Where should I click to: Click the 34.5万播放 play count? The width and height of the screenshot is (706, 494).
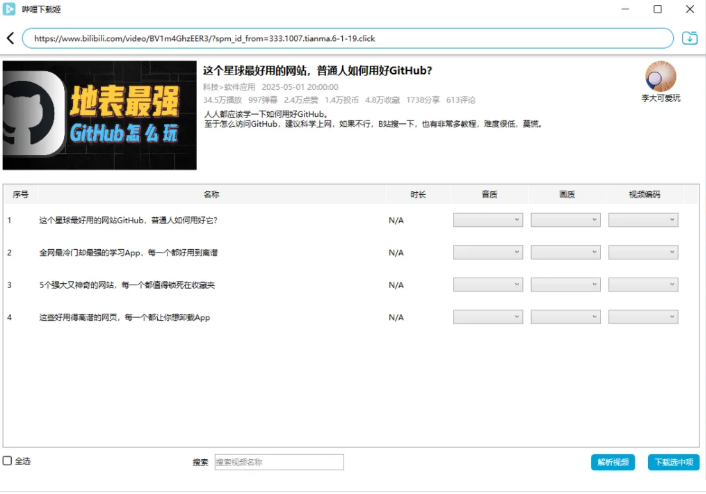pyautogui.click(x=222, y=100)
